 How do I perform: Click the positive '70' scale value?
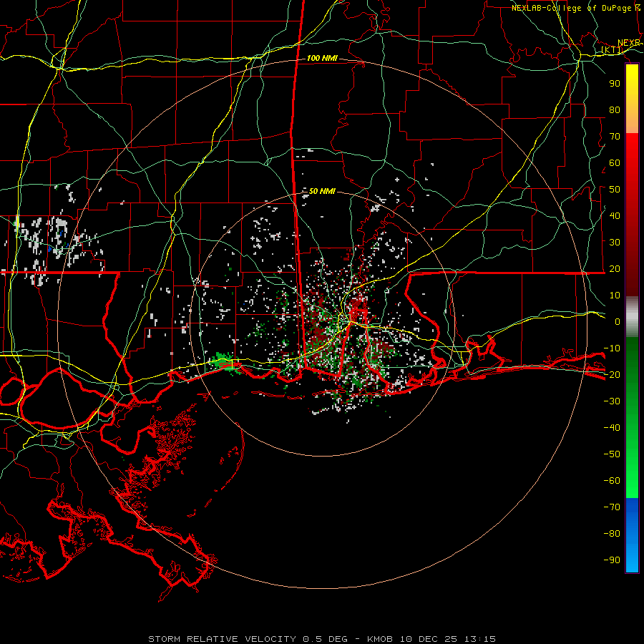pyautogui.click(x=615, y=137)
